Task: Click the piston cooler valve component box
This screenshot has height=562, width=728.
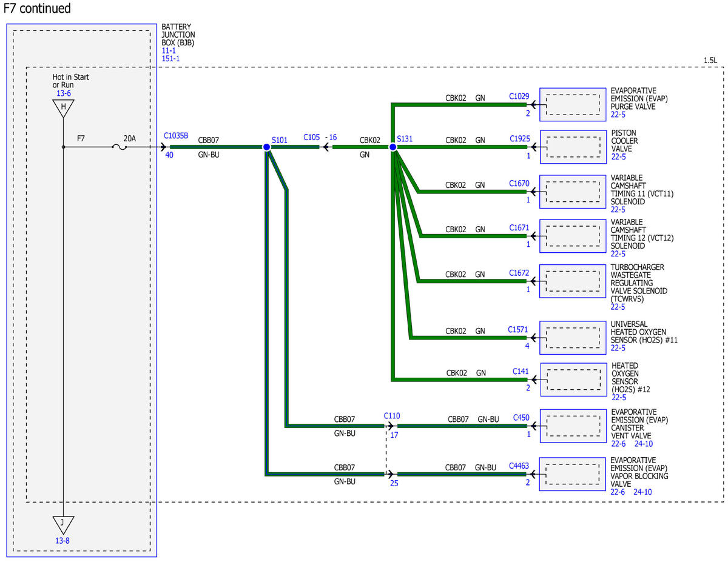Action: point(572,147)
